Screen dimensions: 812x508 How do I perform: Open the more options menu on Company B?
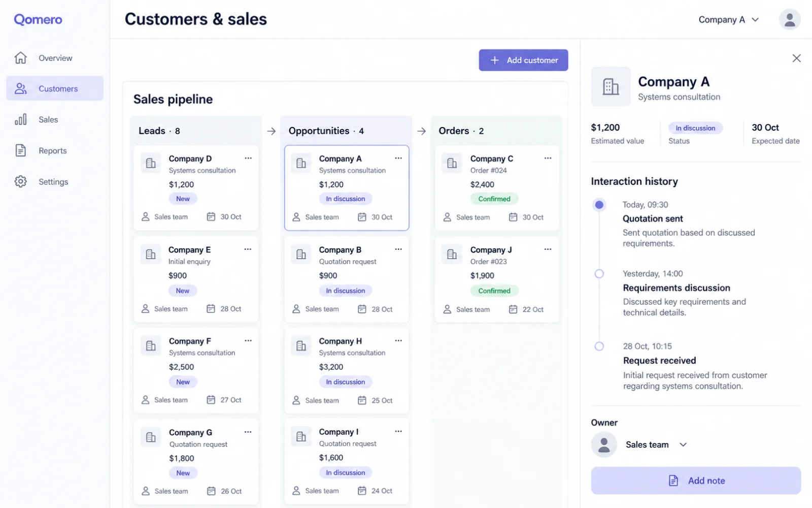point(398,249)
